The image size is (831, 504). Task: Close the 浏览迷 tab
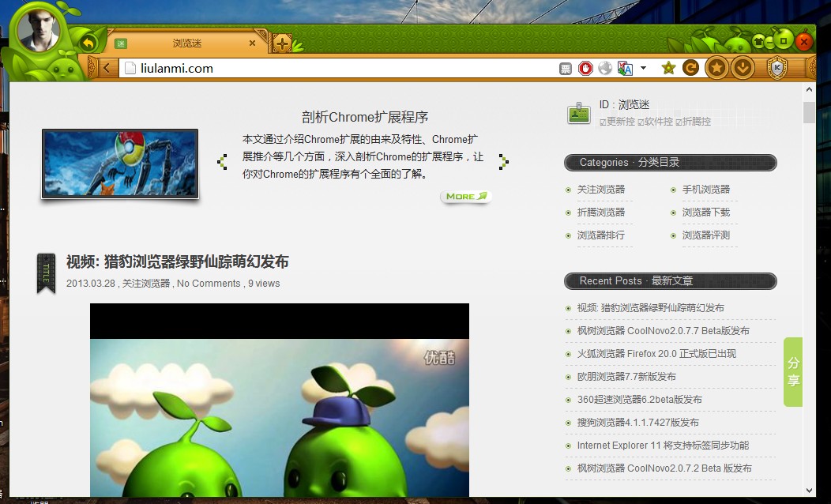pyautogui.click(x=252, y=43)
